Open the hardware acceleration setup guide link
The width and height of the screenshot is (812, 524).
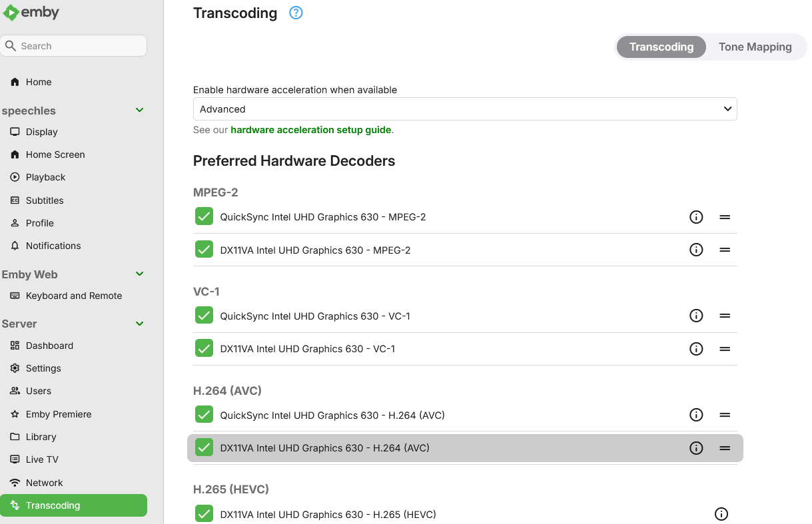[310, 130]
